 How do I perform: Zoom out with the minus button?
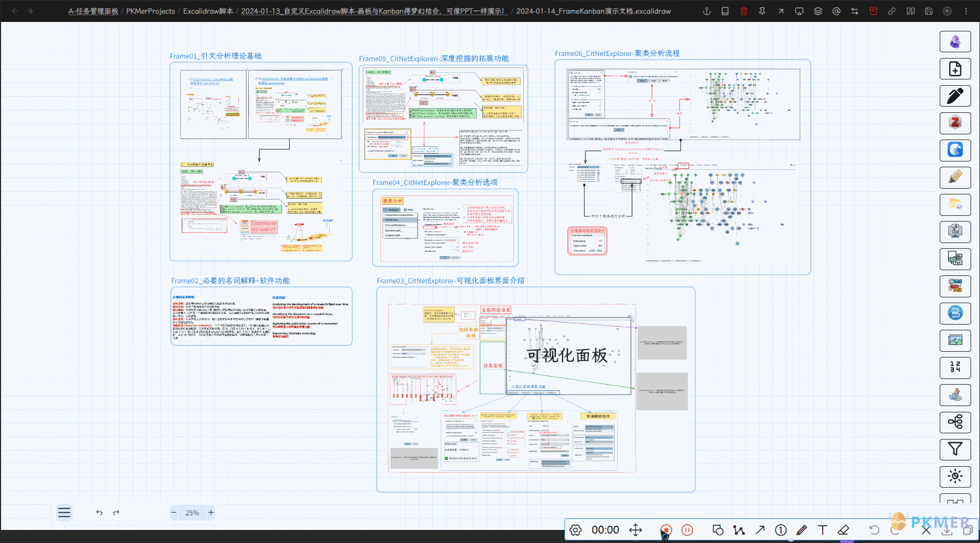[x=174, y=513]
